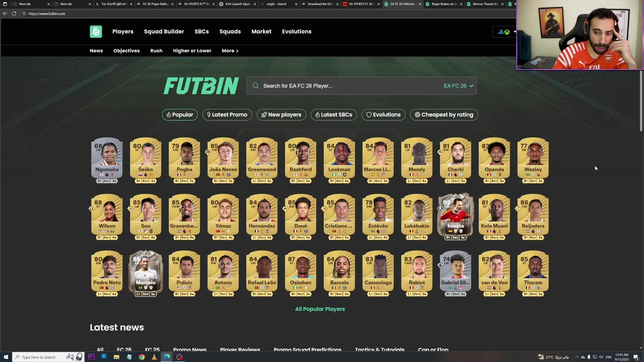Image resolution: width=644 pixels, height=362 pixels.
Task: Click the All Popular Players link
Action: tap(320, 309)
